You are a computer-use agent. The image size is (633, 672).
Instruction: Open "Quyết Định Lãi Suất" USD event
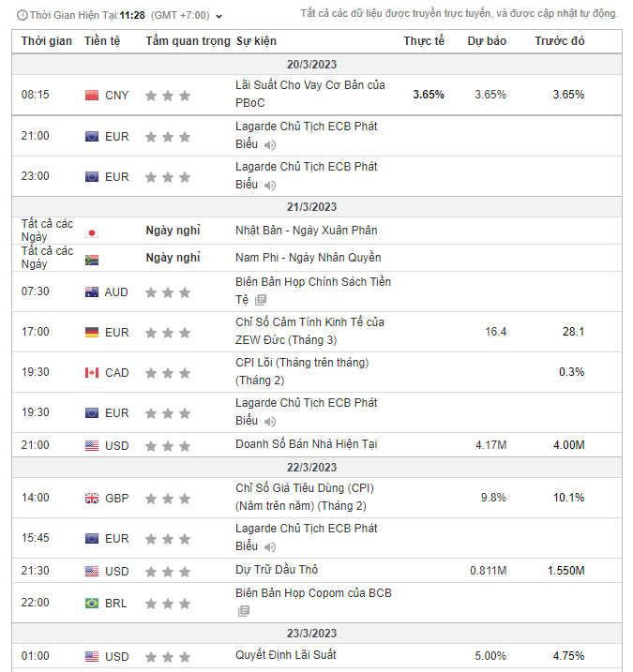point(286,655)
